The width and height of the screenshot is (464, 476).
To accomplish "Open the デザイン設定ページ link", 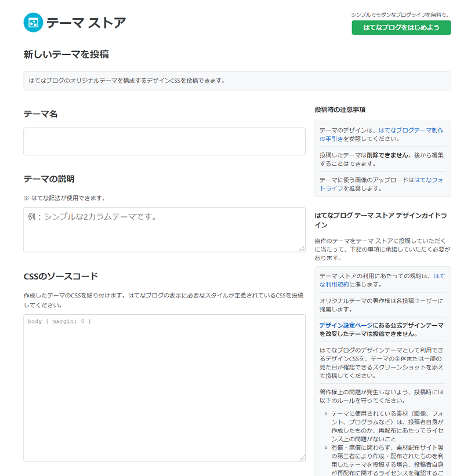I will (346, 325).
